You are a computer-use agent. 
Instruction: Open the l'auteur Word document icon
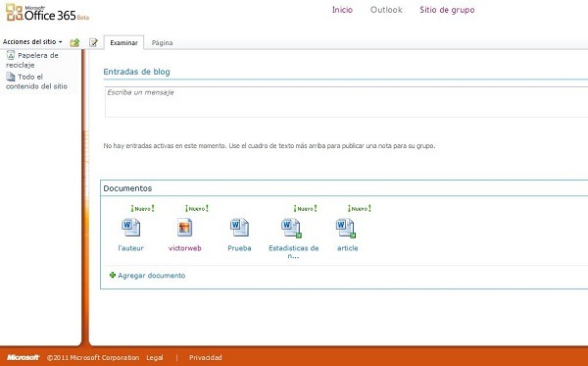tap(131, 228)
